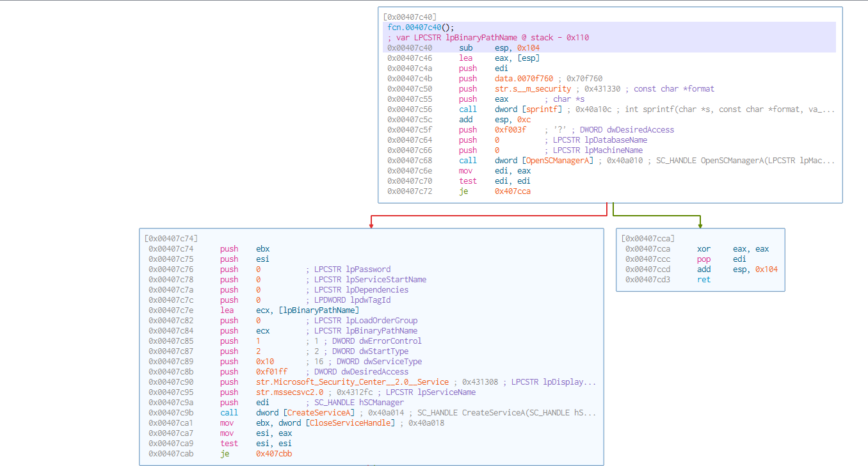Click the fcn.00407c40() function name
The height and width of the screenshot is (466, 868).
[415, 27]
